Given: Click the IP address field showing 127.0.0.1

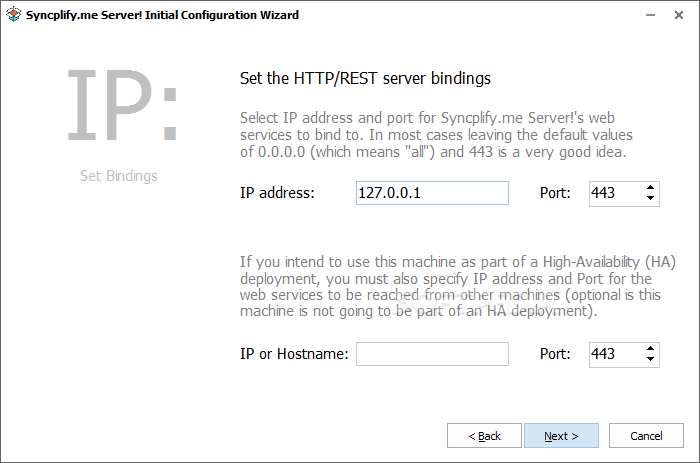Looking at the screenshot, I should pos(432,193).
